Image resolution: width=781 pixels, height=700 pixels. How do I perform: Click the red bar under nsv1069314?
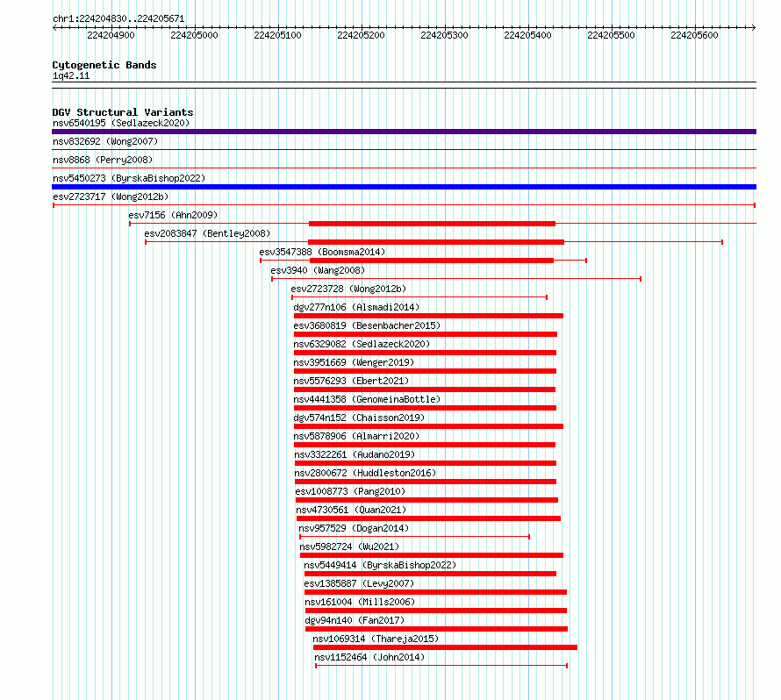click(445, 647)
